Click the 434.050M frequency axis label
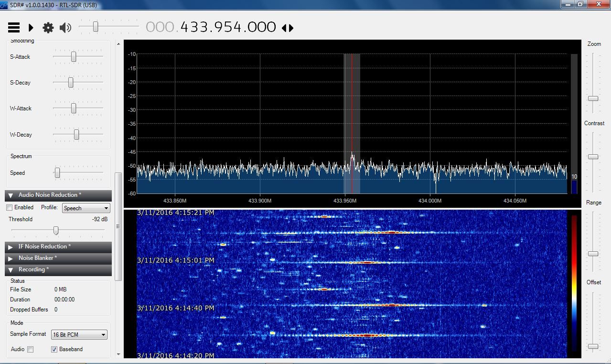Viewport: 611px width, 364px height. tap(515, 201)
